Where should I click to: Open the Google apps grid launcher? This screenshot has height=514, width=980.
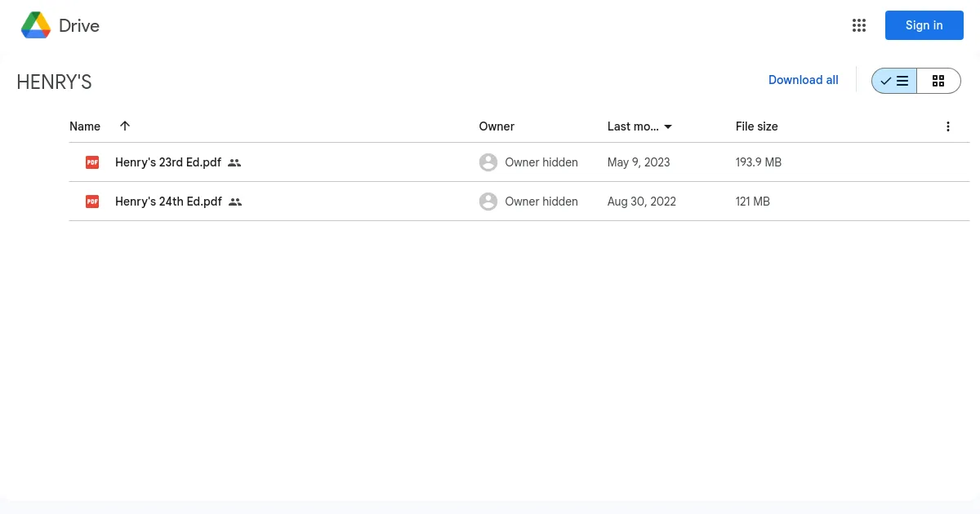coord(858,25)
